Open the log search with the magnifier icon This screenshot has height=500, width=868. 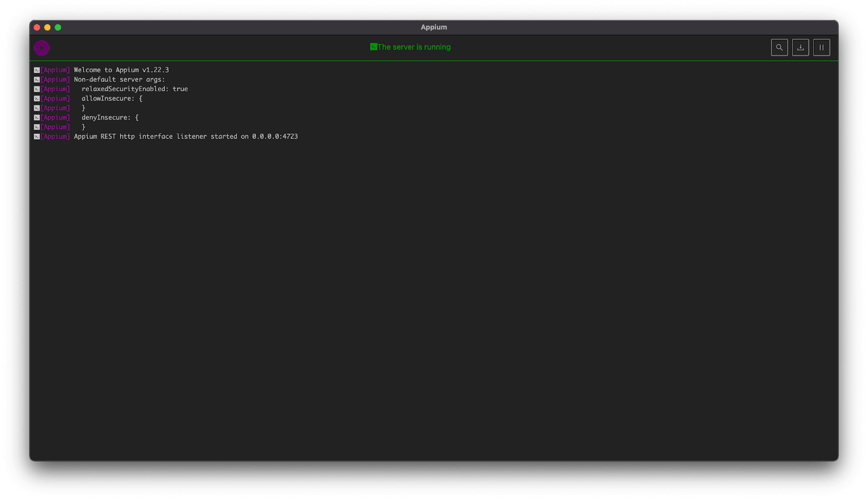(x=779, y=47)
